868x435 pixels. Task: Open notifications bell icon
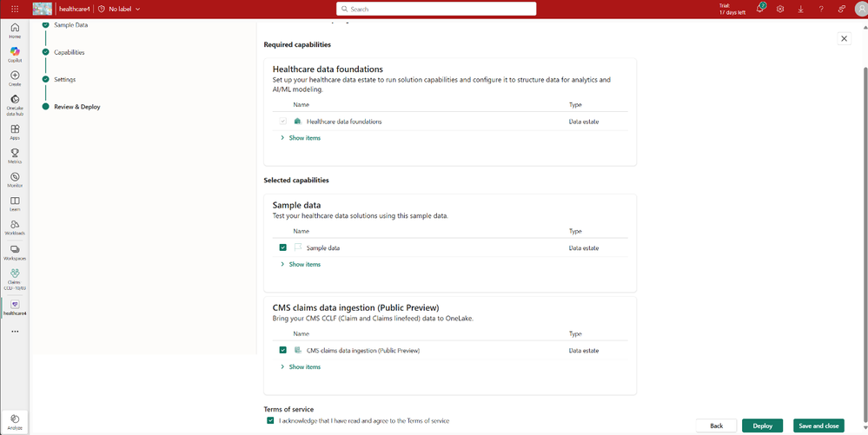(x=760, y=9)
